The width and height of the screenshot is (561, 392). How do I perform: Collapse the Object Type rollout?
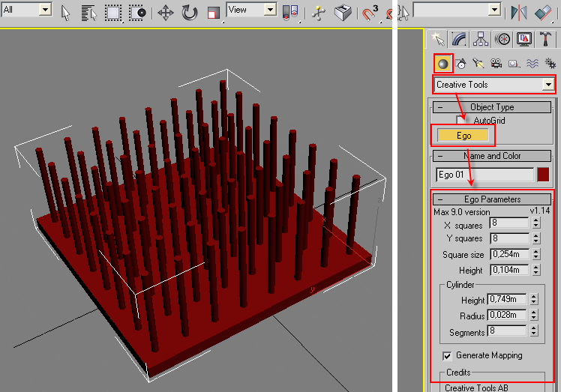(491, 107)
